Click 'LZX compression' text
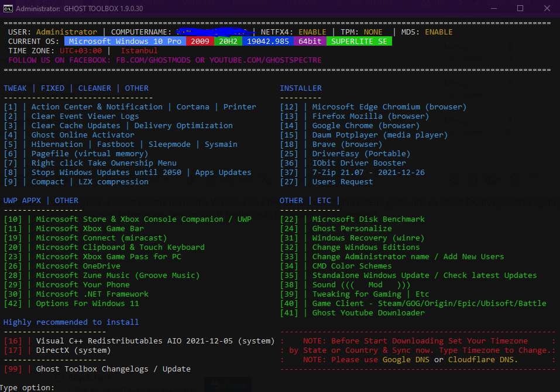 click(113, 182)
